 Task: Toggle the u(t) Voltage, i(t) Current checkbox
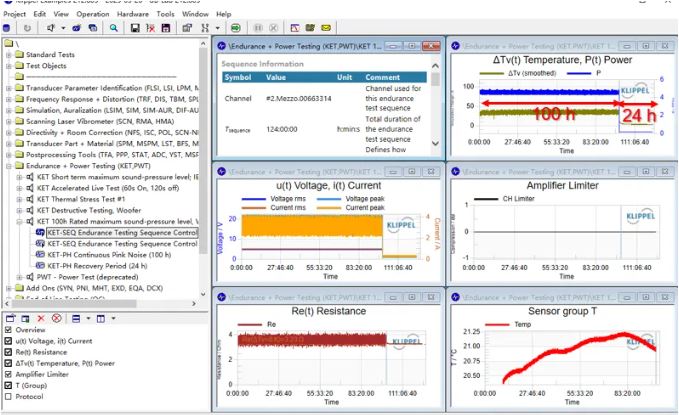tap(8, 341)
